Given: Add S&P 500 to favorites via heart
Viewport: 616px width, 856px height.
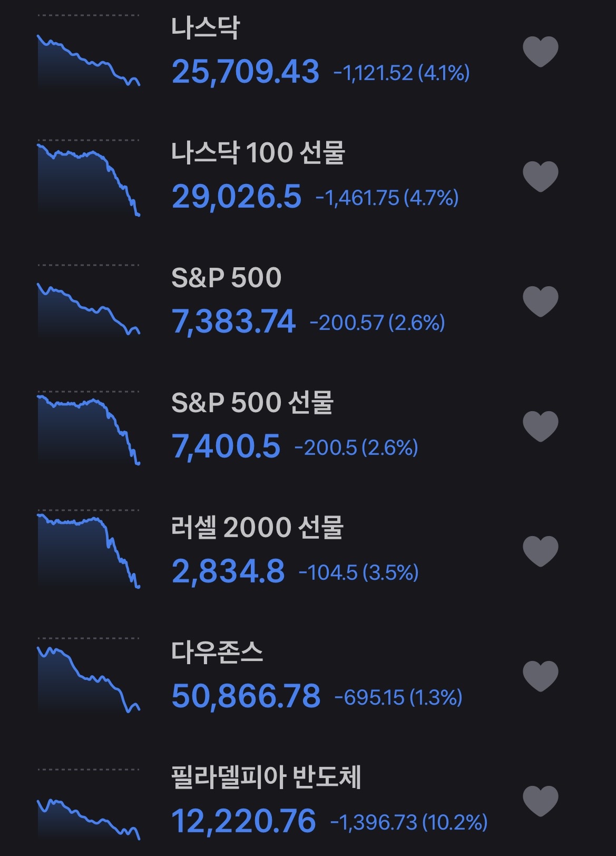Looking at the screenshot, I should tap(540, 301).
